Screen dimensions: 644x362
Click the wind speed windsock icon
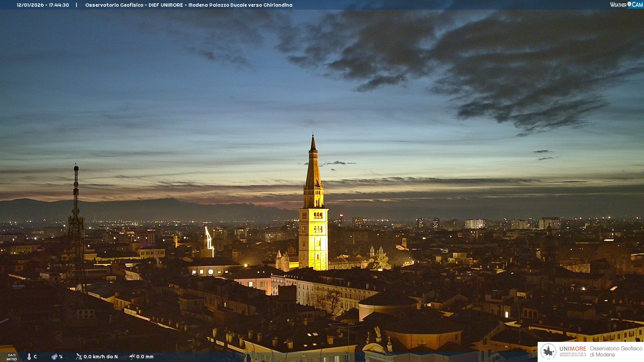pos(79,357)
